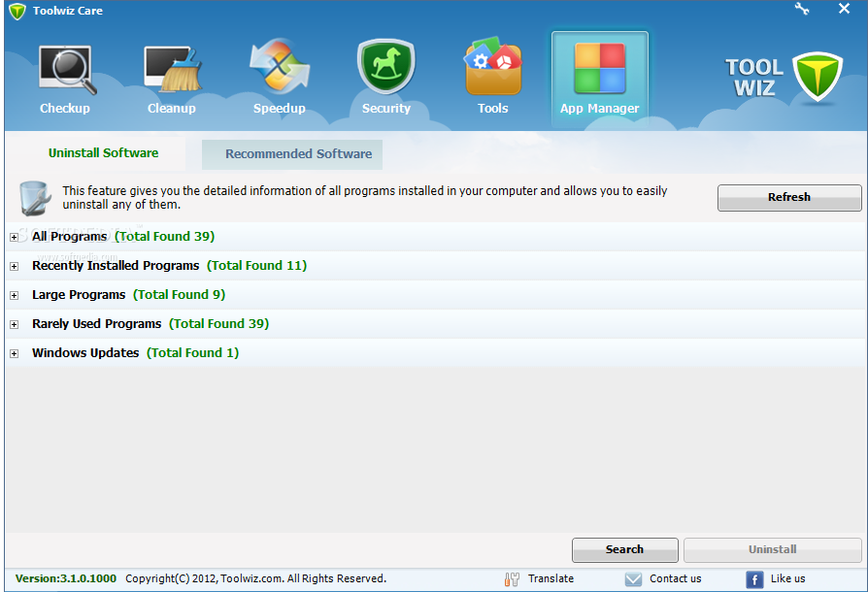Open the Translate link

(551, 578)
